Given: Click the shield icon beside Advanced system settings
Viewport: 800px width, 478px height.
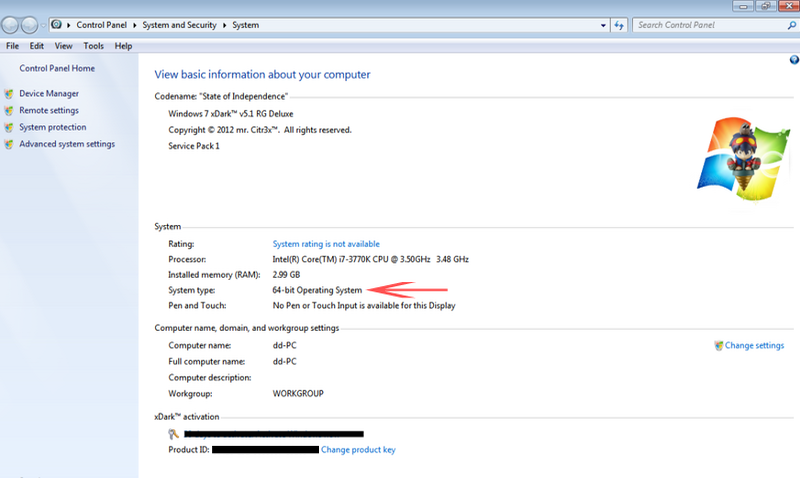Looking at the screenshot, I should pyautogui.click(x=9, y=144).
